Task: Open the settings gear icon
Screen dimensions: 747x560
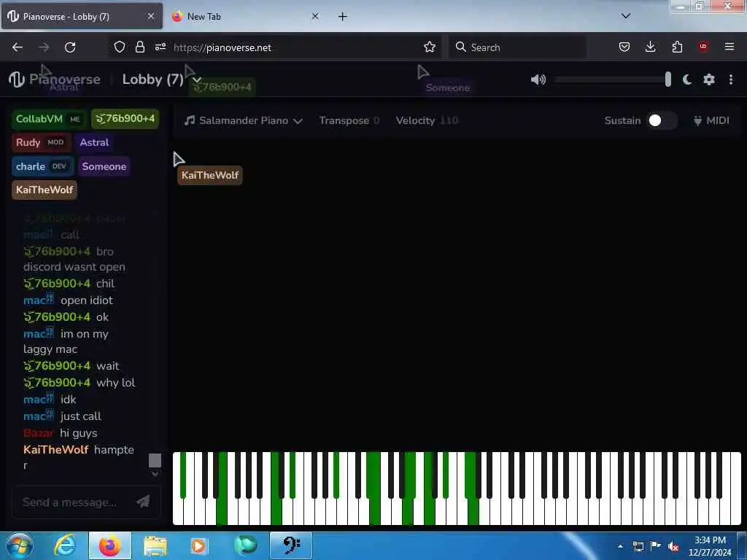Action: [x=709, y=79]
